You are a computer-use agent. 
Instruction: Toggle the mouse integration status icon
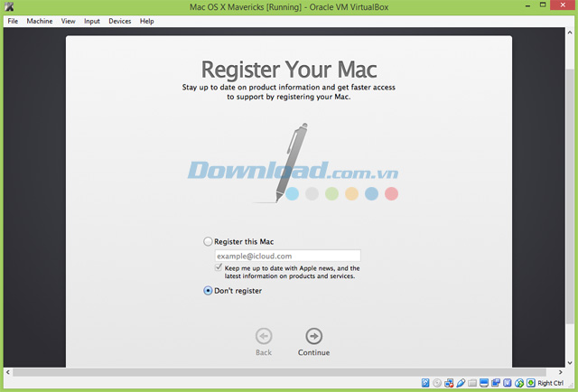point(519,383)
